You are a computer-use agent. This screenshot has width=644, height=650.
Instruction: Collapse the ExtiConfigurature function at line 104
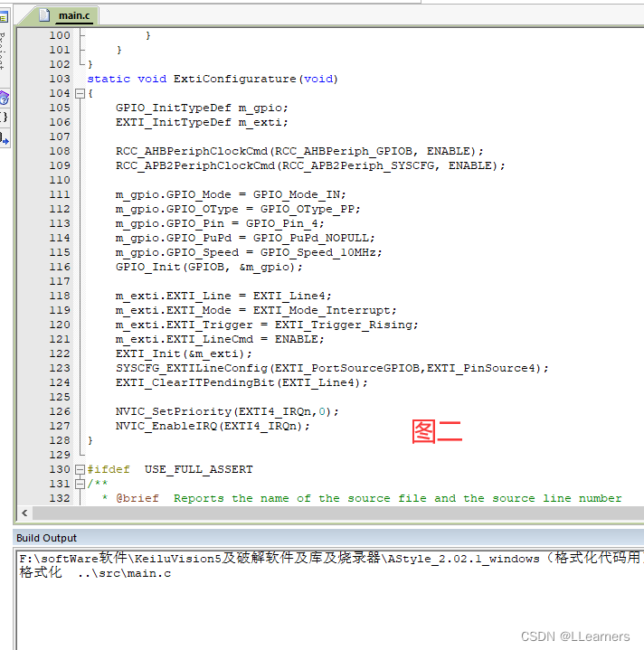(80, 93)
